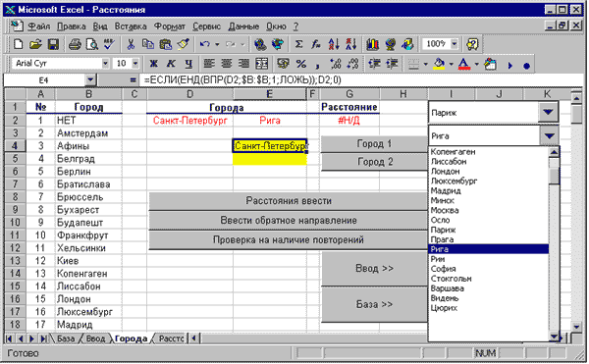Click the formula bar input field
This screenshot has width=589, height=364.
(x=362, y=79)
